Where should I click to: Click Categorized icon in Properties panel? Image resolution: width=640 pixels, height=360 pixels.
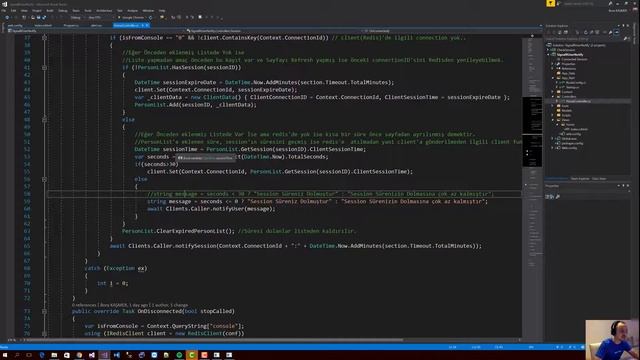pos(547,197)
